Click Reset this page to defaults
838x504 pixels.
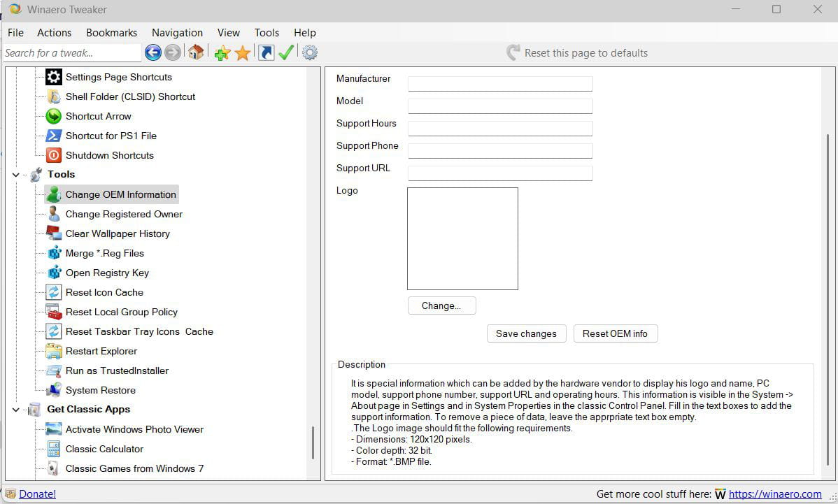pyautogui.click(x=577, y=53)
